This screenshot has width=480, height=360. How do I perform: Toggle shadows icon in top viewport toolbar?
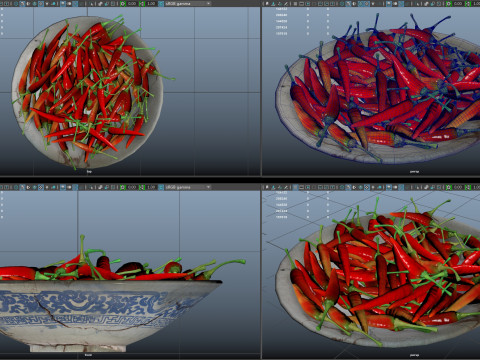tap(54, 4)
